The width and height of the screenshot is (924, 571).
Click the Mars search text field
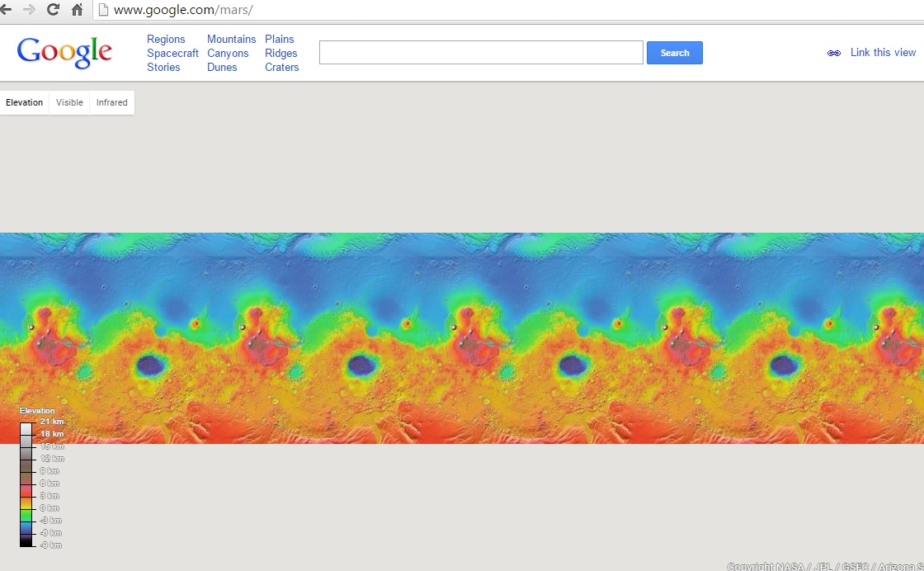481,53
